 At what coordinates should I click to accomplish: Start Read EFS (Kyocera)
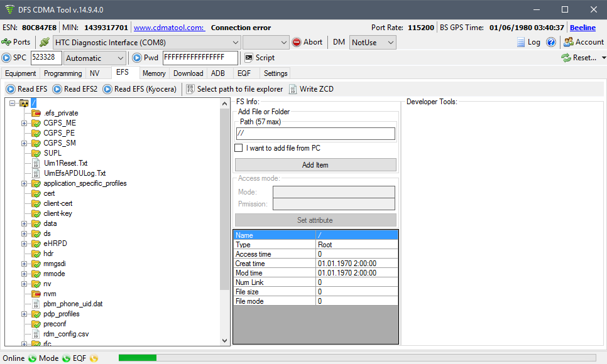pos(139,89)
